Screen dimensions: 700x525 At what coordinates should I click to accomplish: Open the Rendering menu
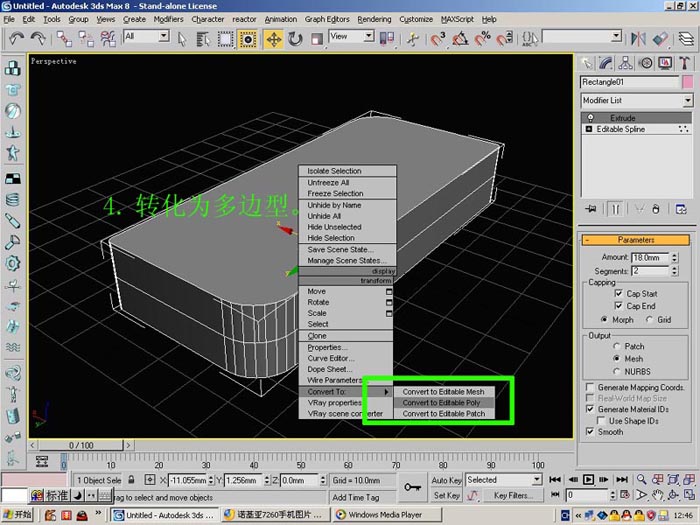[374, 19]
